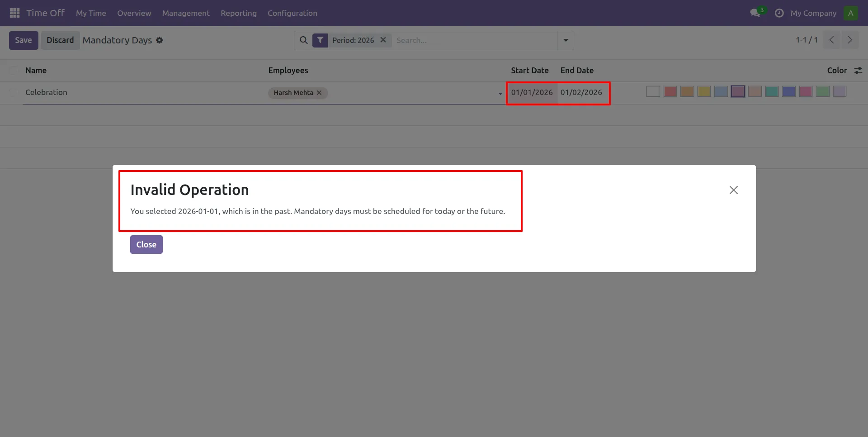The height and width of the screenshot is (437, 868).
Task: Click the user avatar in the top bar
Action: click(850, 13)
